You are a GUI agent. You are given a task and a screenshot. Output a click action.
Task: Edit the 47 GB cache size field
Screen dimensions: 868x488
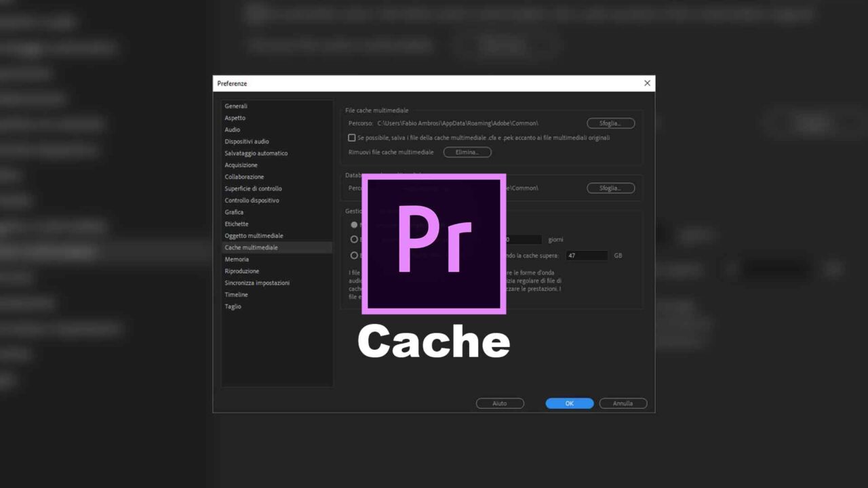pyautogui.click(x=587, y=256)
